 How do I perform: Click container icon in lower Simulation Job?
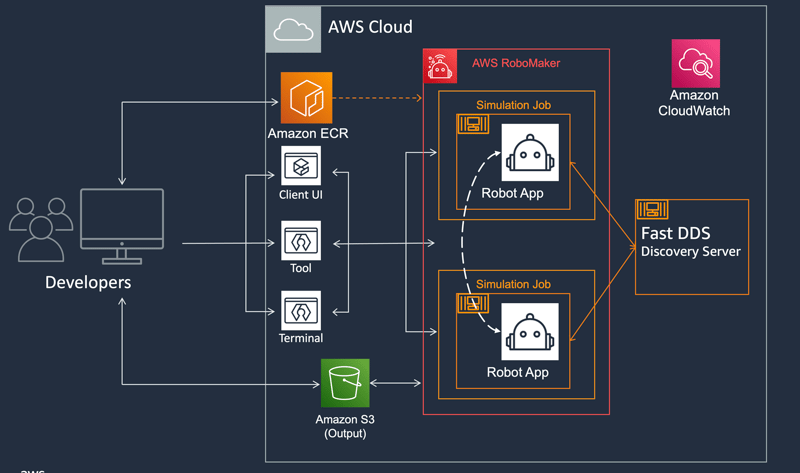(x=473, y=303)
